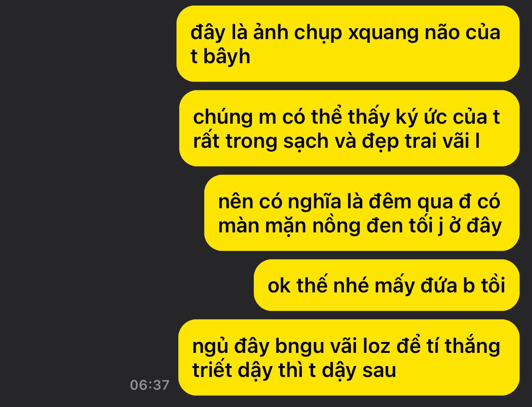Image resolution: width=532 pixels, height=407 pixels.
Task: Click the "ok thế nhé mấy đứa b tồi" bubble
Action: click(386, 285)
